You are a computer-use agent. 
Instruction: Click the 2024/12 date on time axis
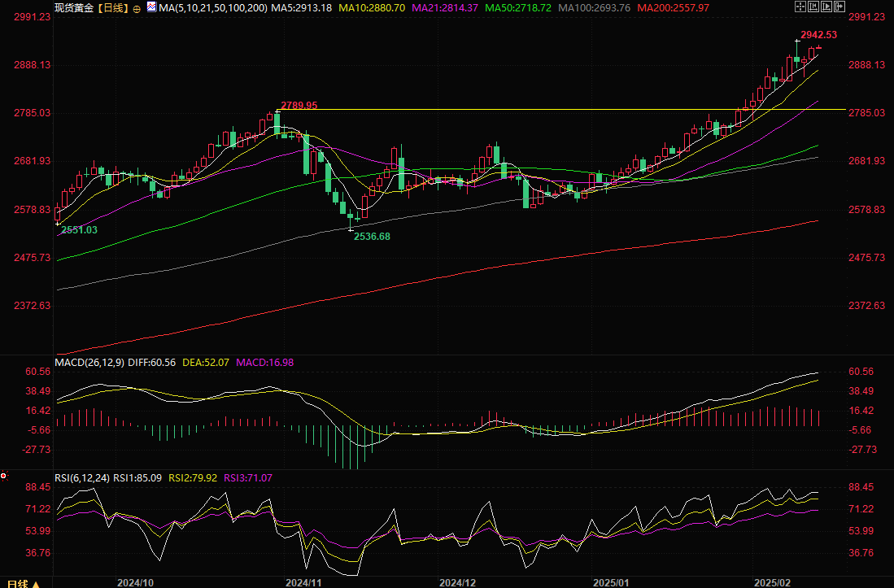pyautogui.click(x=456, y=582)
